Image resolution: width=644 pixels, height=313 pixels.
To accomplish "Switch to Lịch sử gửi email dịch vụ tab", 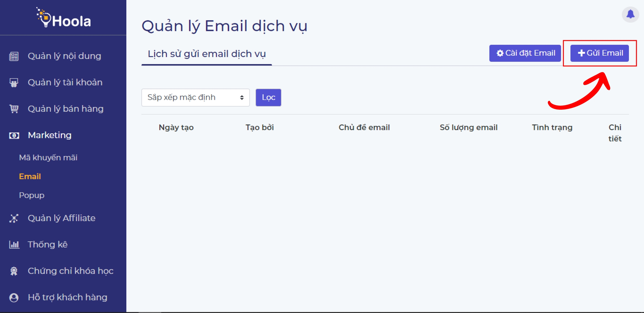I will point(207,54).
